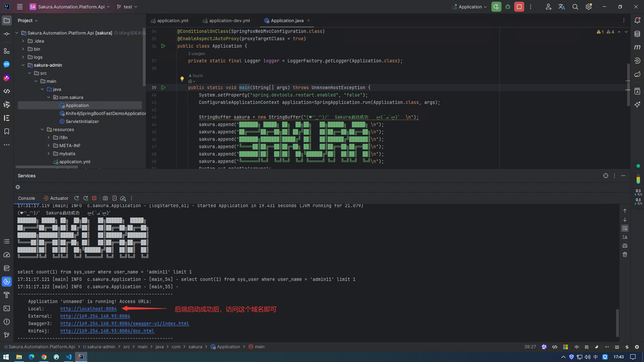Open Code With Me user icon
The width and height of the screenshot is (644, 362).
(548, 7)
